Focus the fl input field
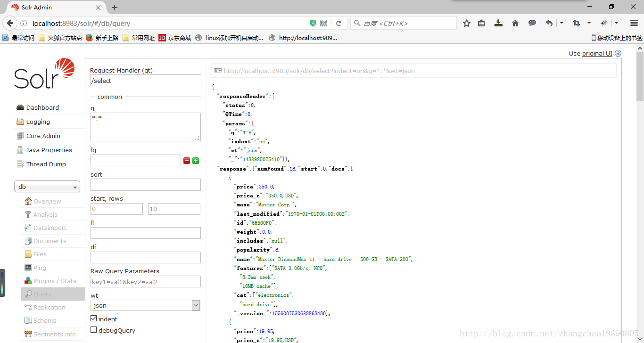The height and width of the screenshot is (343, 644). pos(146,233)
